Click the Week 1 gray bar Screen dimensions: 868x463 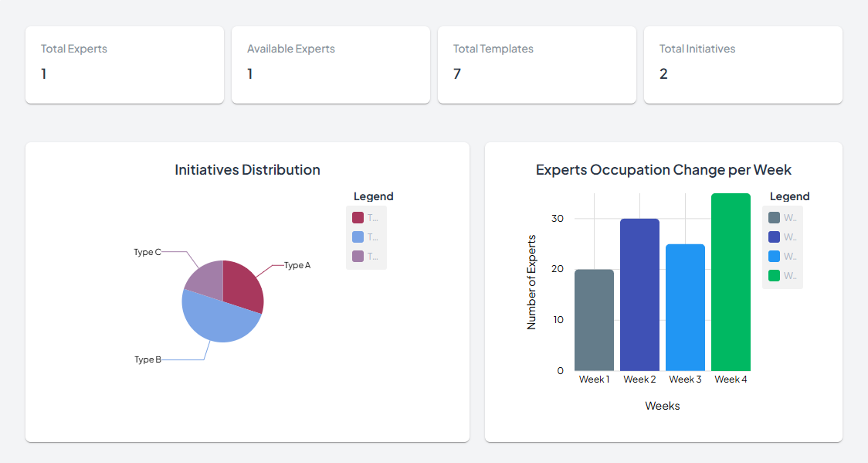pyautogui.click(x=594, y=320)
